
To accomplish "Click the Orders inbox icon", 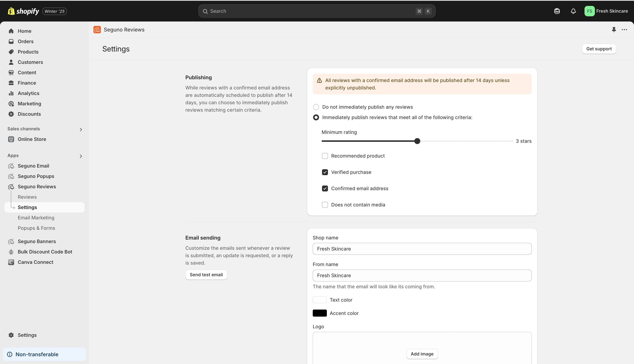I will coord(11,41).
